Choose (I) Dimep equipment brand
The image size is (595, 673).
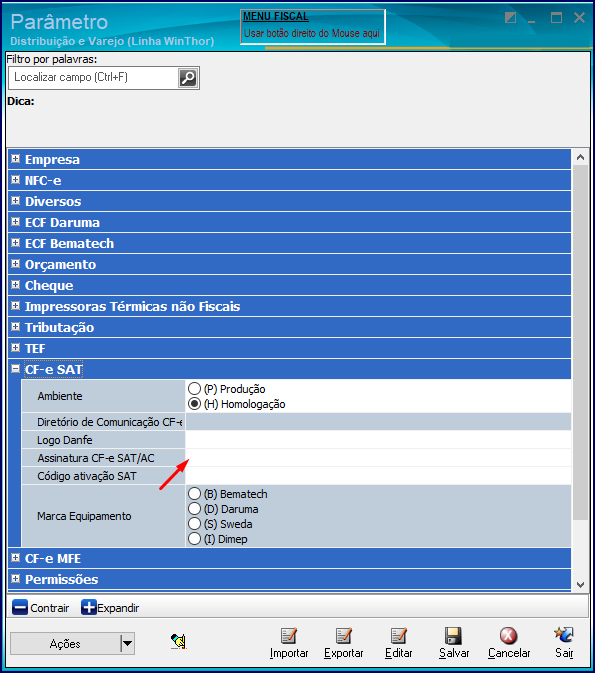(x=194, y=539)
